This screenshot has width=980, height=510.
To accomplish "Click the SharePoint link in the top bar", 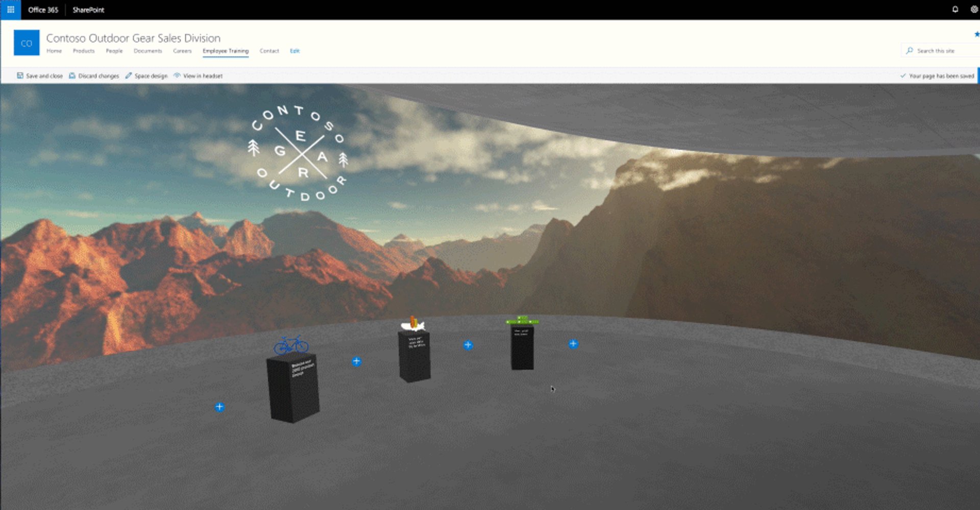I will [x=88, y=10].
